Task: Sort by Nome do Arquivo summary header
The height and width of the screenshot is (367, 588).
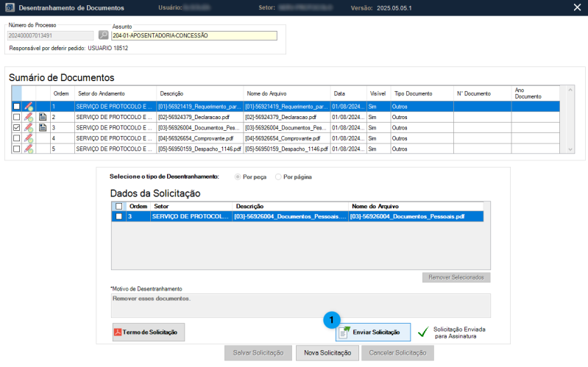Action: click(286, 93)
